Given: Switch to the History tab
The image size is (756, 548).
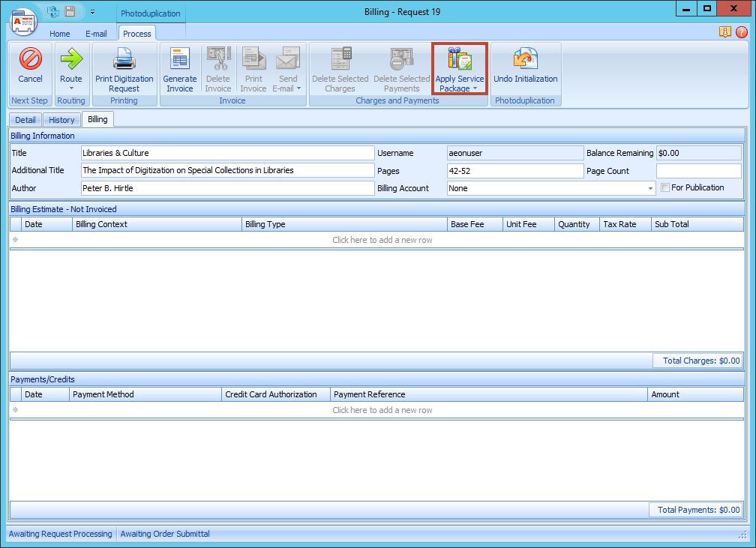Looking at the screenshot, I should point(61,120).
